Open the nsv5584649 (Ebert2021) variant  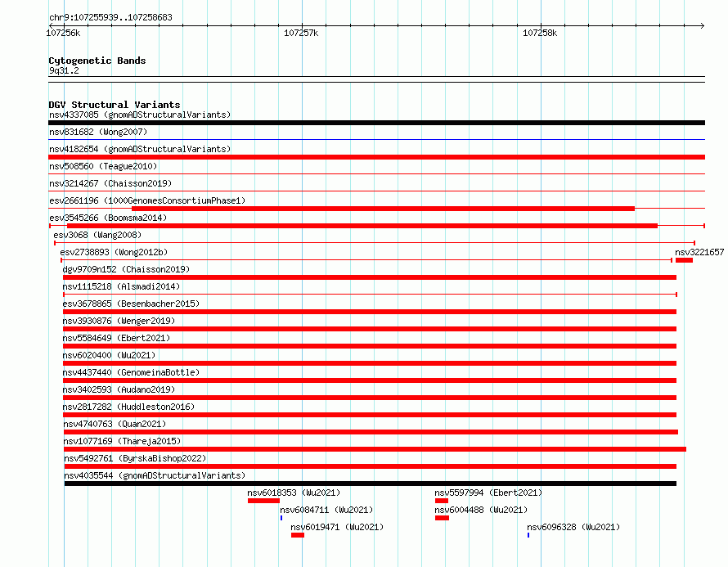click(116, 338)
